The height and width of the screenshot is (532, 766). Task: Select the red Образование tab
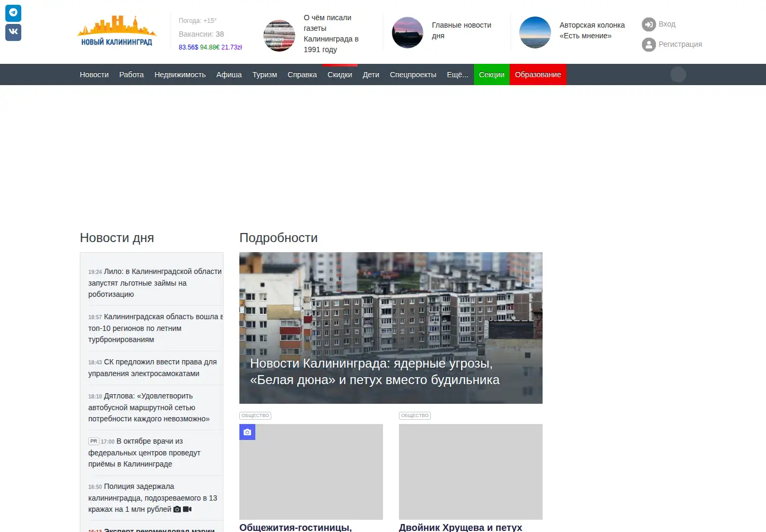[x=538, y=74]
